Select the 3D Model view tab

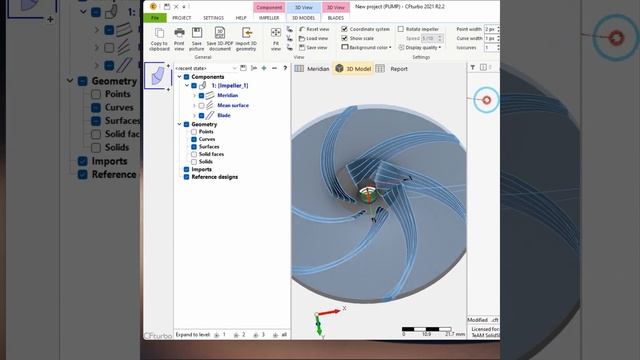353,69
